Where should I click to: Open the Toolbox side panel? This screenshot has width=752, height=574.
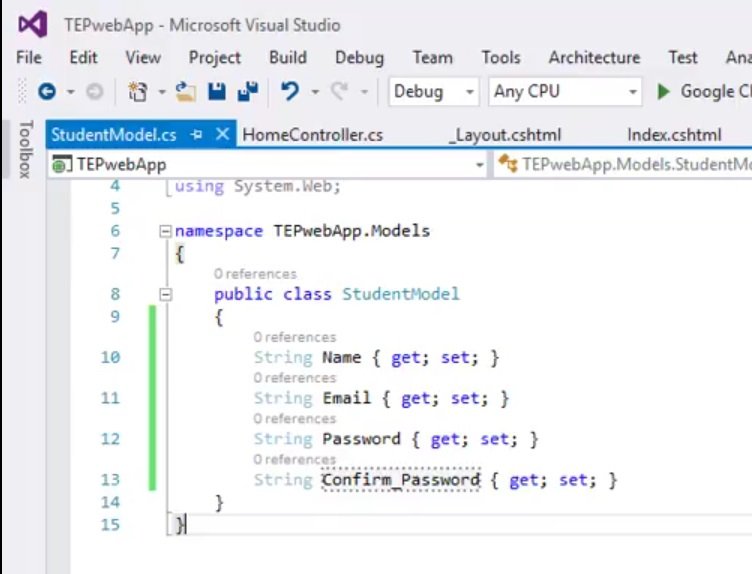(25, 149)
